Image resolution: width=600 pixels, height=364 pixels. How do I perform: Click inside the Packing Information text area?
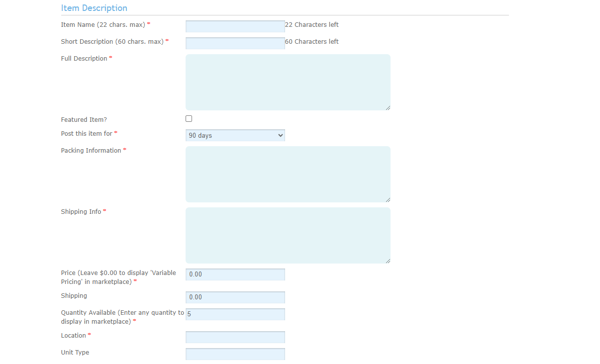[x=288, y=174]
